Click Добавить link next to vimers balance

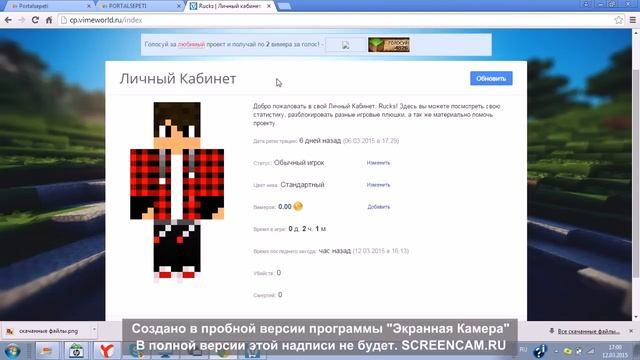tap(379, 207)
